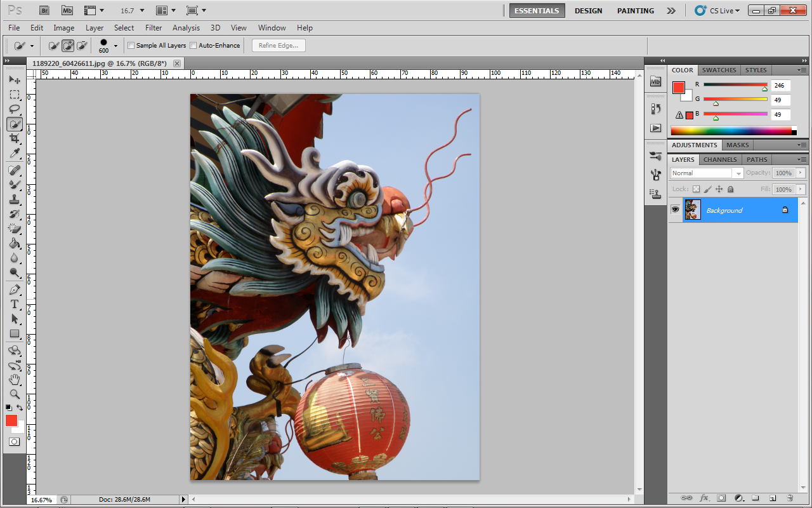Image resolution: width=812 pixels, height=508 pixels.
Task: Select the Zoom tool in toolbox
Action: tap(15, 394)
